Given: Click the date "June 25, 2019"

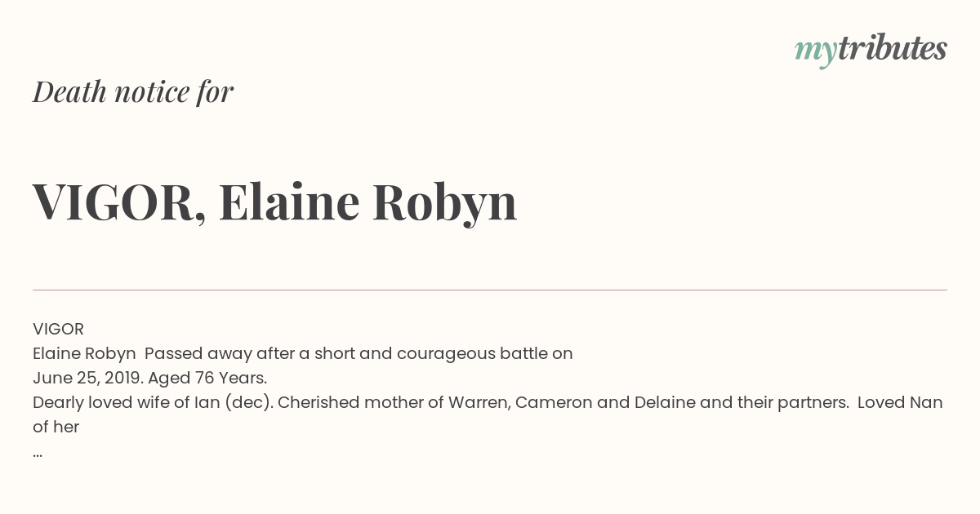Looking at the screenshot, I should click(x=88, y=378).
